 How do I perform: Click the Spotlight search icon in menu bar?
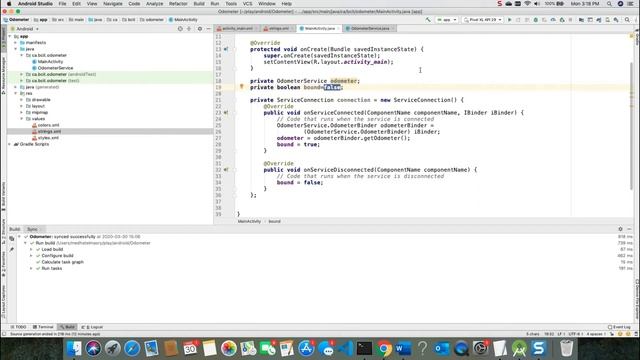click(609, 4)
